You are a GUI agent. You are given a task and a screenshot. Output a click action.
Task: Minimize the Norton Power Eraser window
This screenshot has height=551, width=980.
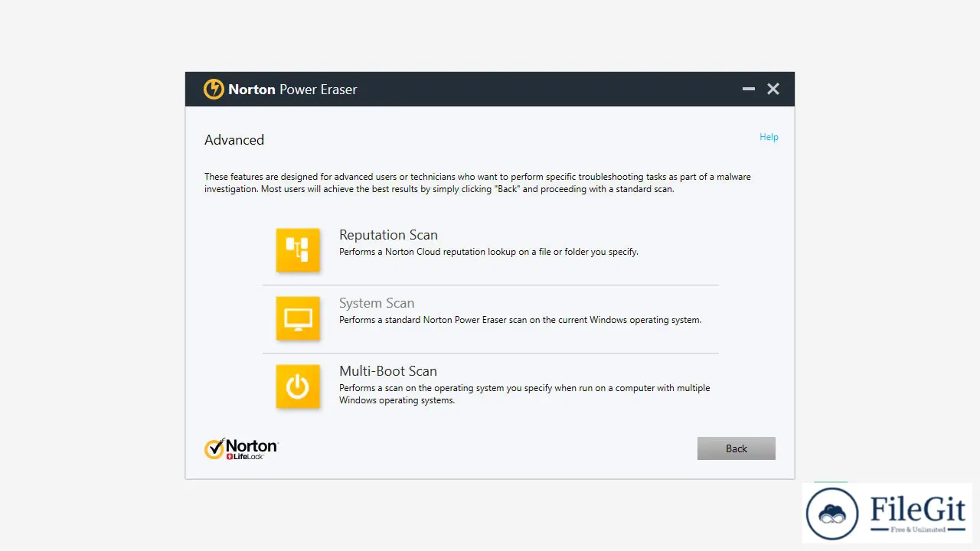click(749, 90)
